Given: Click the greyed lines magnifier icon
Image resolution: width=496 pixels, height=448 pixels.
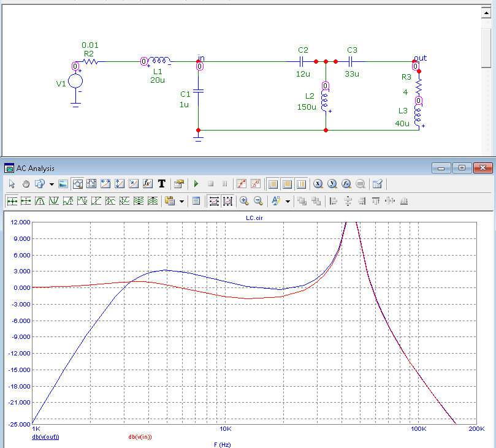Looking at the screenshot, I should point(361,184).
